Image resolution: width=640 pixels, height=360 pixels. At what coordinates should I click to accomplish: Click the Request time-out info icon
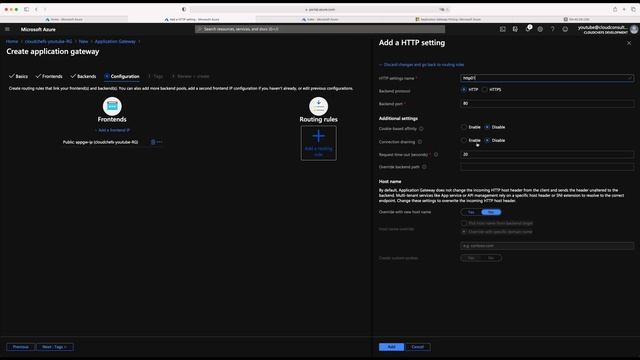pos(436,155)
